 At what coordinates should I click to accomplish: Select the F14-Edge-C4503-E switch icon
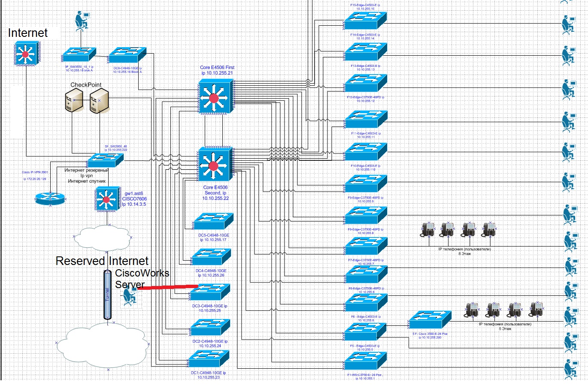(366, 52)
